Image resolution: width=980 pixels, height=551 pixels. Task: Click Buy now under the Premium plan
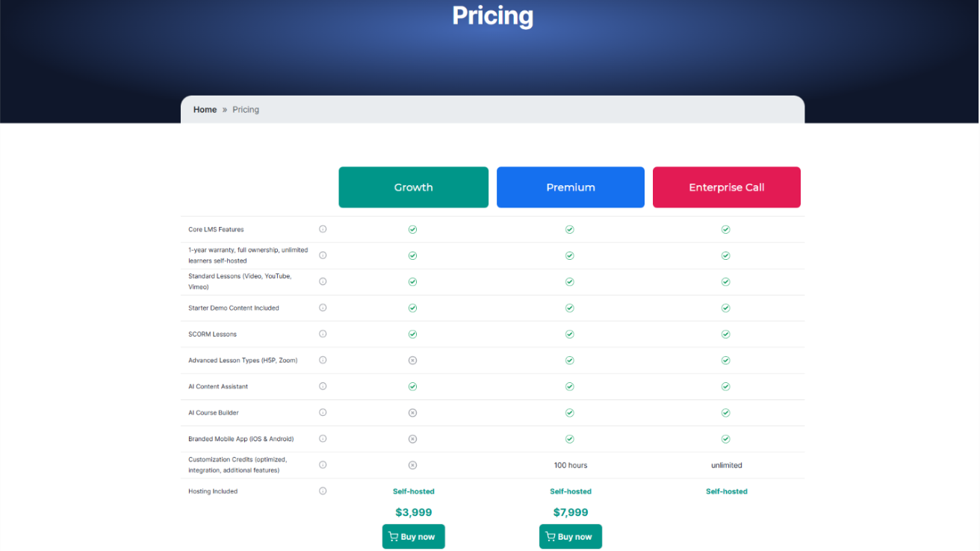[x=571, y=536]
